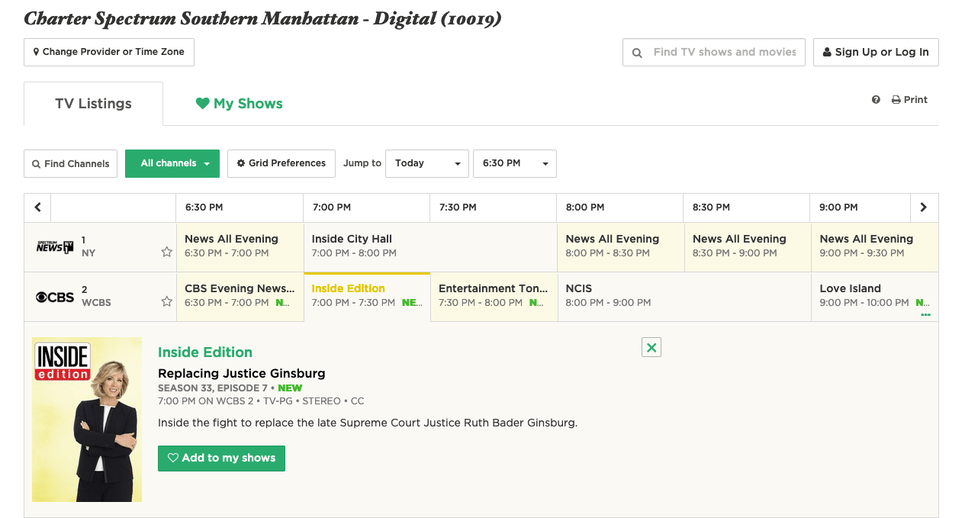Open Change Provider or Time Zone
965x518 pixels.
[109, 52]
